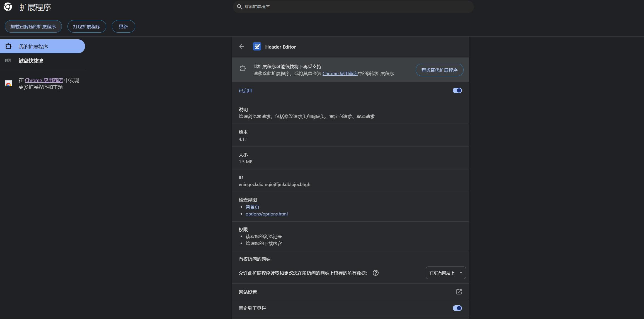Screen dimensions: 644x319
Task: Click the 扩展程序 page title
Action: click(35, 7)
